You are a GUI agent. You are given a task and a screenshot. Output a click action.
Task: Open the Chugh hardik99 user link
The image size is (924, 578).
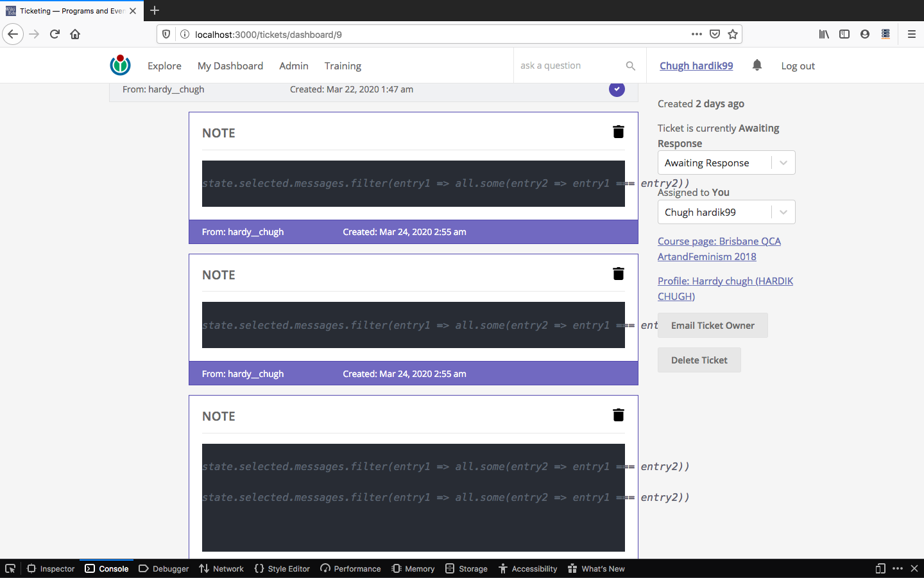coord(696,66)
